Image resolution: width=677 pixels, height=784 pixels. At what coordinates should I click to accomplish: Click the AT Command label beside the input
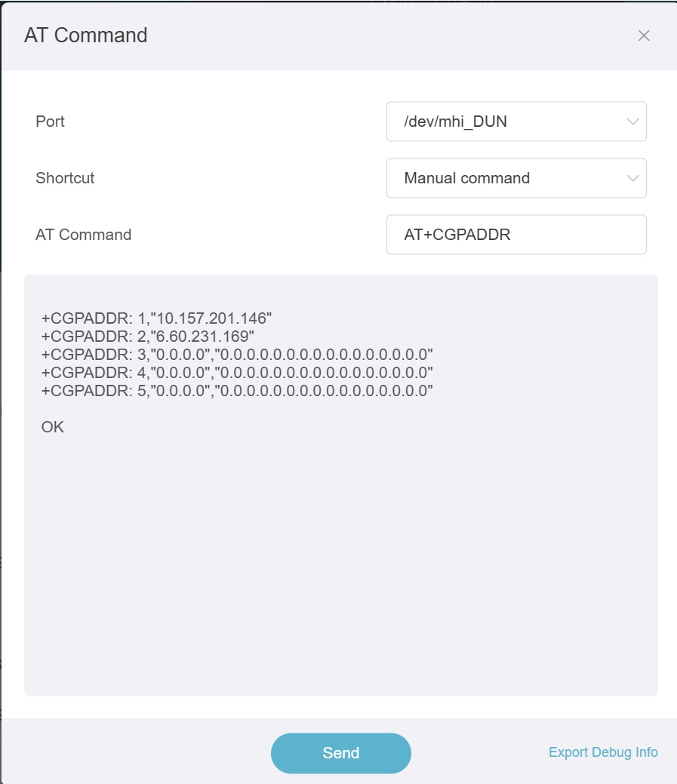pyautogui.click(x=83, y=235)
